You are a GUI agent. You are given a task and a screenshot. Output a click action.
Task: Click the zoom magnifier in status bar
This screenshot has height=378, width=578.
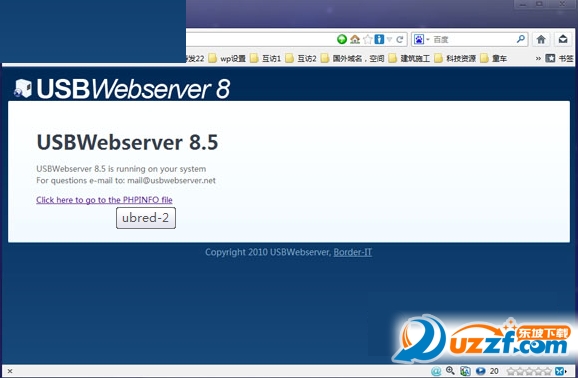pos(450,371)
